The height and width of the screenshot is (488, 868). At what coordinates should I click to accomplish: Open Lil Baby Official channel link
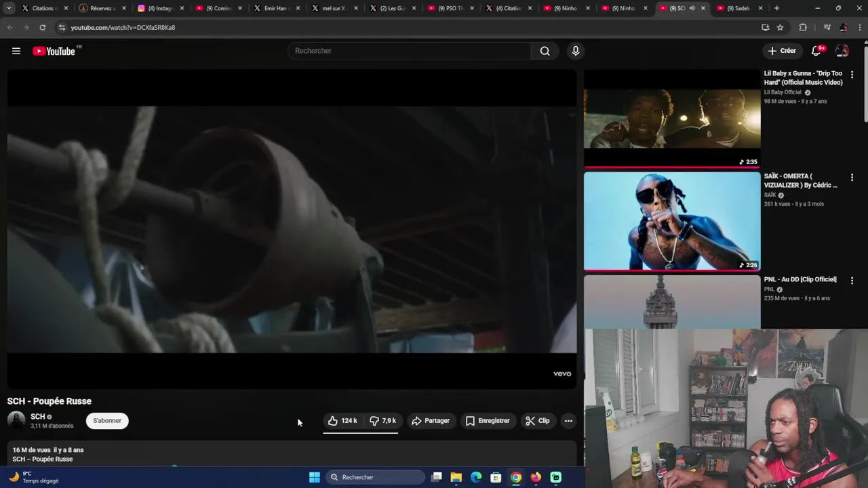(x=783, y=92)
